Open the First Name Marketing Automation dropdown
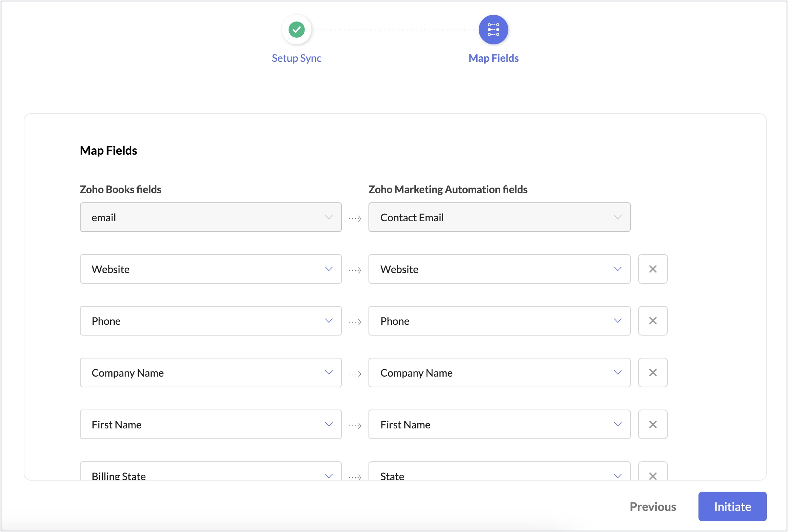 coord(499,424)
